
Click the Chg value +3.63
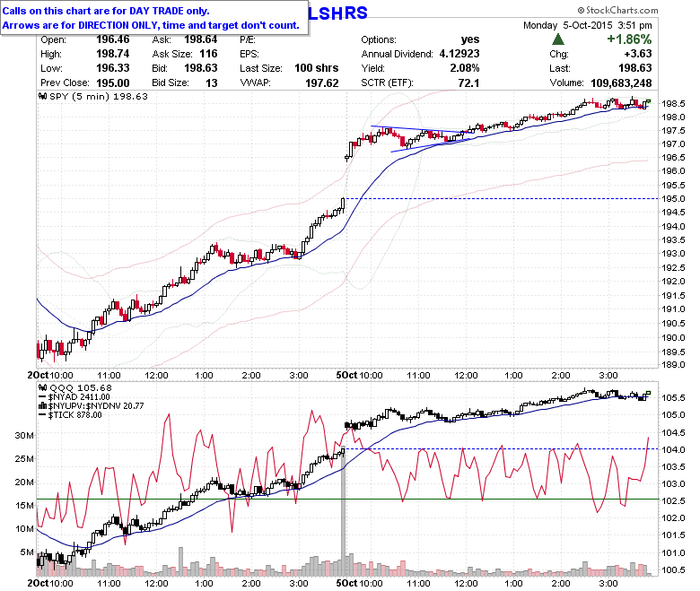pyautogui.click(x=638, y=54)
